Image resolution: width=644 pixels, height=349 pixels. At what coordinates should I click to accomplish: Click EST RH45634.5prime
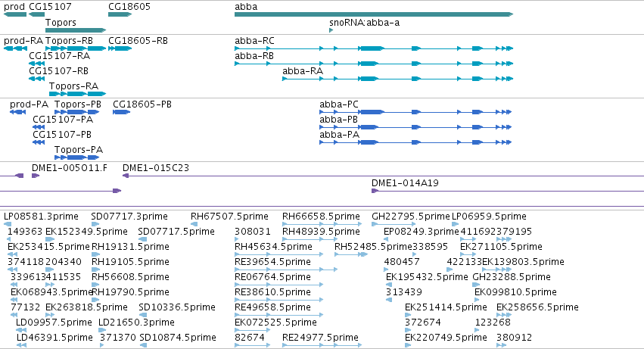(x=273, y=247)
